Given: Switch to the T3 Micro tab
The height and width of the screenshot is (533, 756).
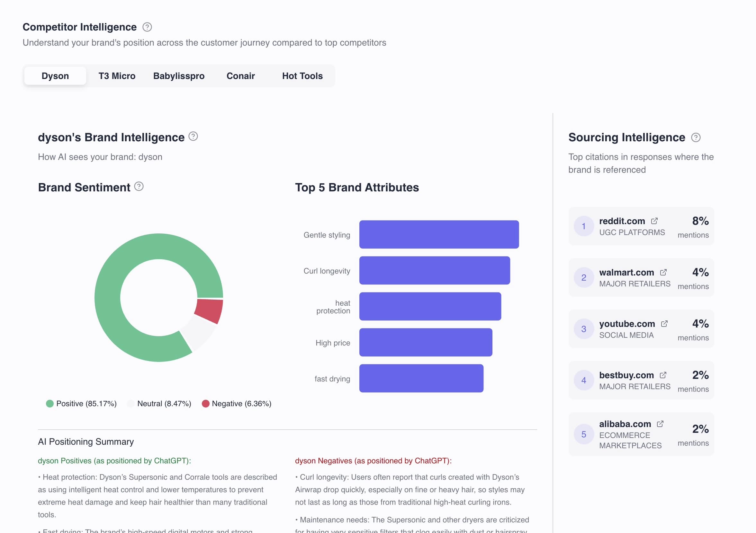Looking at the screenshot, I should (117, 76).
